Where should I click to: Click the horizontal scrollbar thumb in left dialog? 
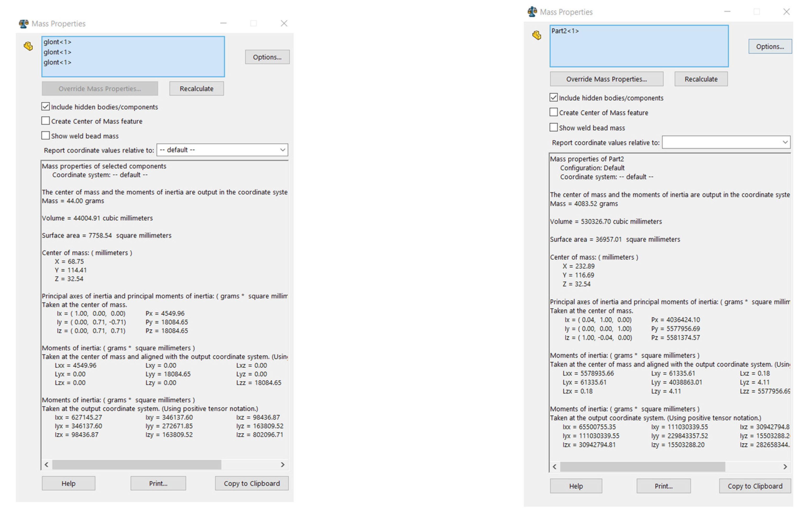click(137, 465)
